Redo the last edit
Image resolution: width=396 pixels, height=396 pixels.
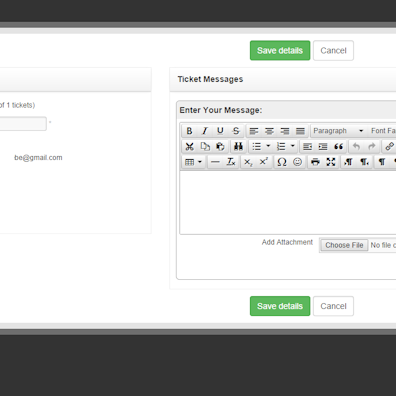(372, 146)
